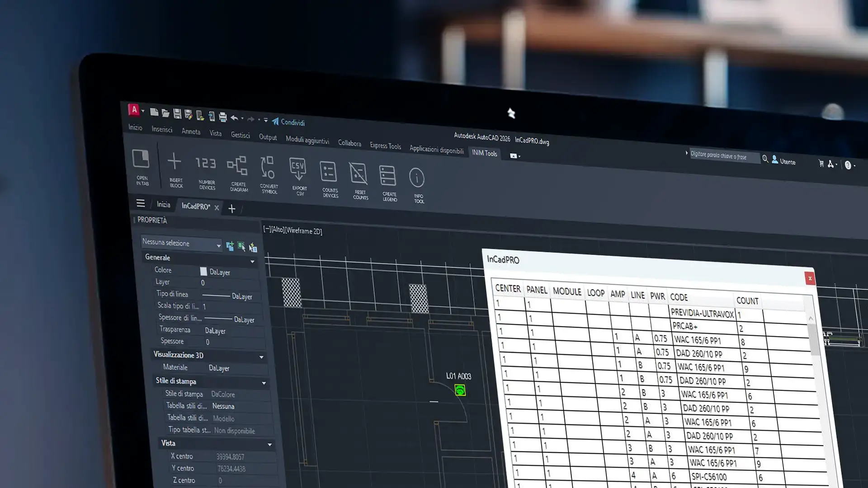The image size is (868, 488).
Task: Click the Colore DaLayer color swatch
Action: pyautogui.click(x=203, y=271)
